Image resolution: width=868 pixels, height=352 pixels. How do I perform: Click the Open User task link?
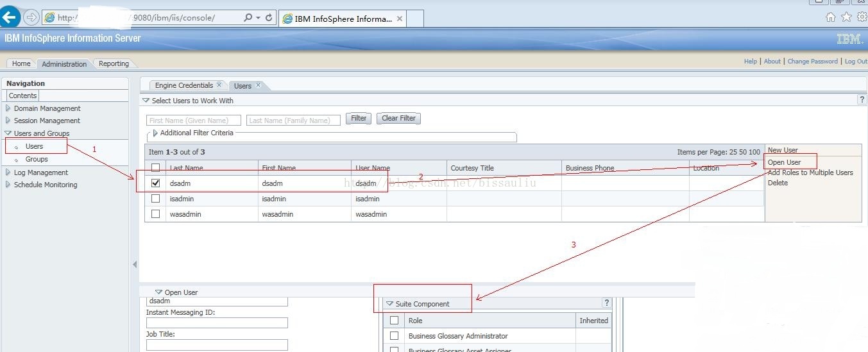pos(784,162)
